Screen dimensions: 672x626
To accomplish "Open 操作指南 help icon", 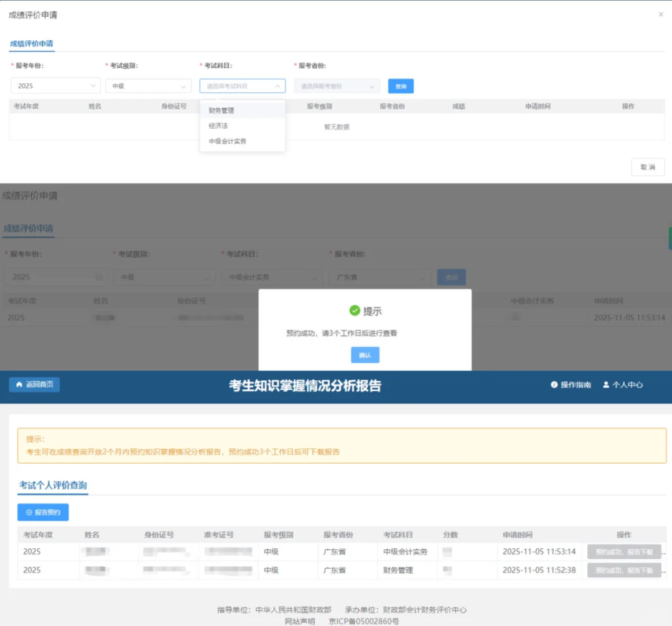I will [554, 385].
